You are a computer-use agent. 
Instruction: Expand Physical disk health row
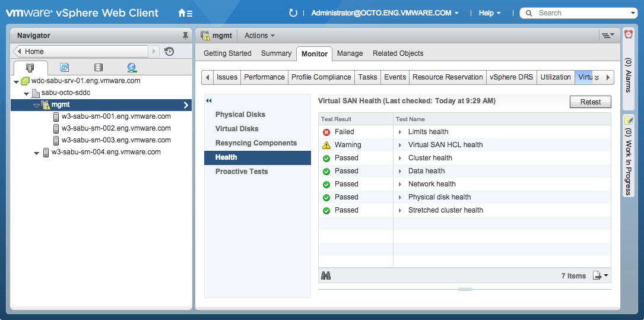click(x=399, y=198)
